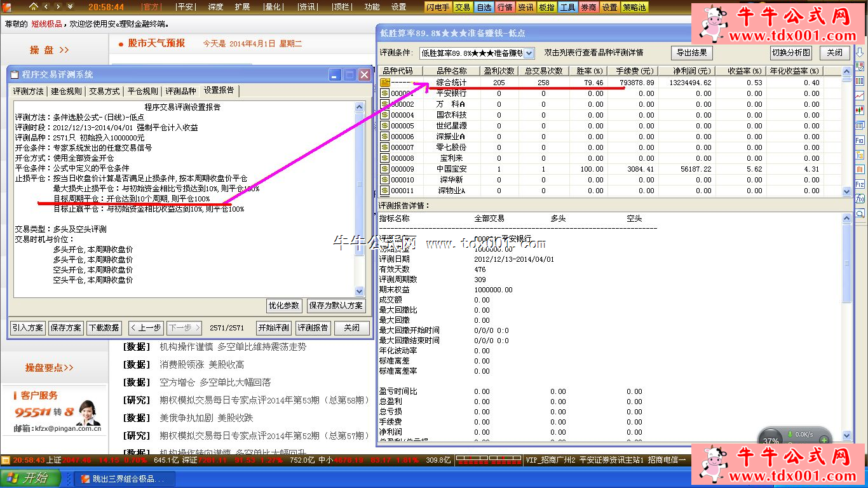
Task: Click the magnifier search icon in right sidebar
Action: pyautogui.click(x=860, y=213)
